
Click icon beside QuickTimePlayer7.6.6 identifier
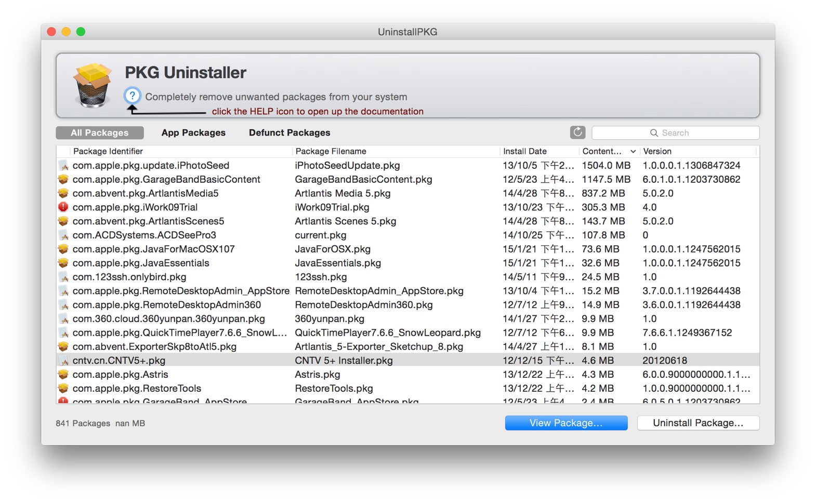click(63, 333)
